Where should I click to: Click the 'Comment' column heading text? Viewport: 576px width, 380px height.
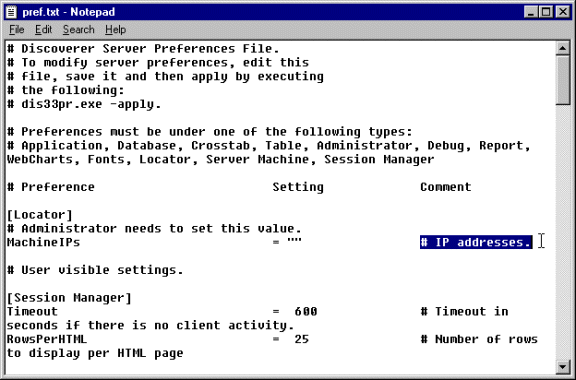[x=446, y=187]
